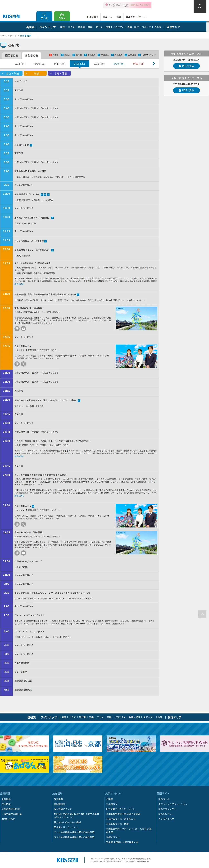Open 自転車交通安全CMコンテスト banner

pyautogui.click(x=131, y=744)
